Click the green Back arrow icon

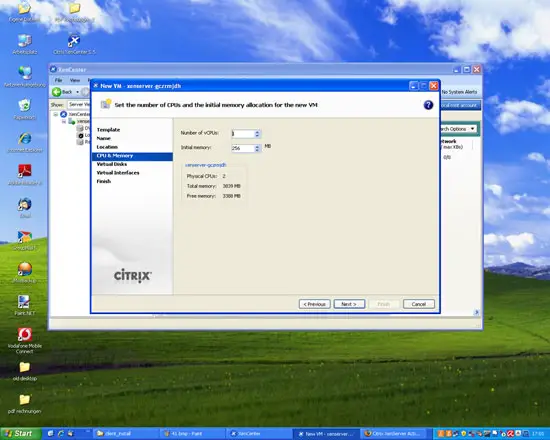[x=56, y=92]
